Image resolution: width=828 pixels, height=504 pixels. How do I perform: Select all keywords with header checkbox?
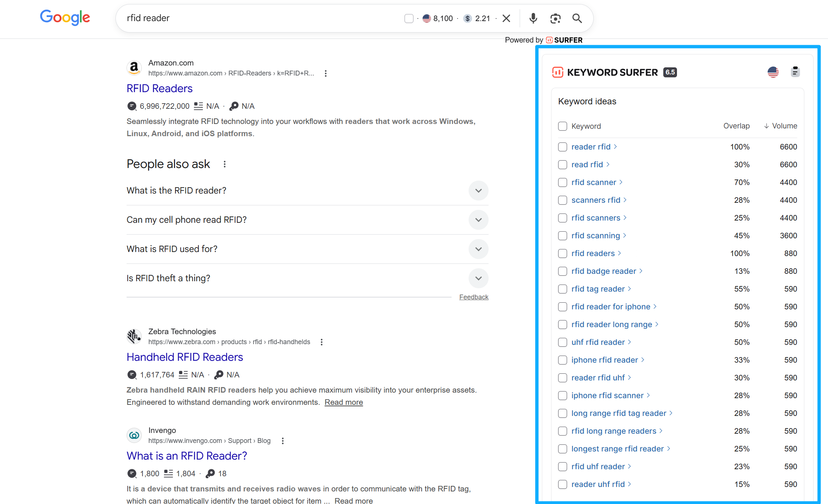pyautogui.click(x=563, y=126)
